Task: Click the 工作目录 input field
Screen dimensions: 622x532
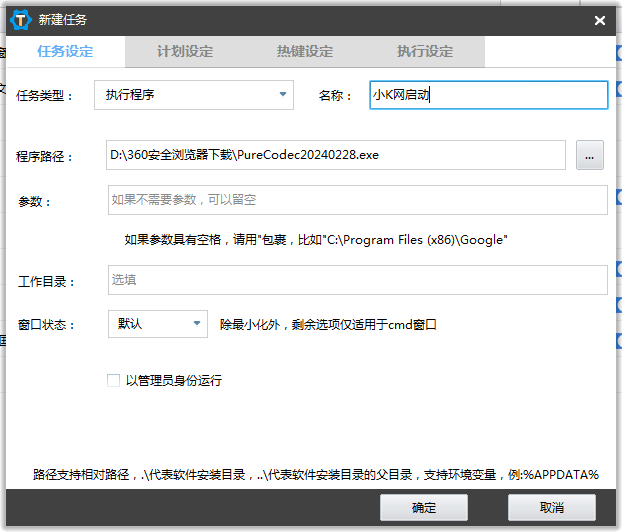Action: (x=357, y=280)
